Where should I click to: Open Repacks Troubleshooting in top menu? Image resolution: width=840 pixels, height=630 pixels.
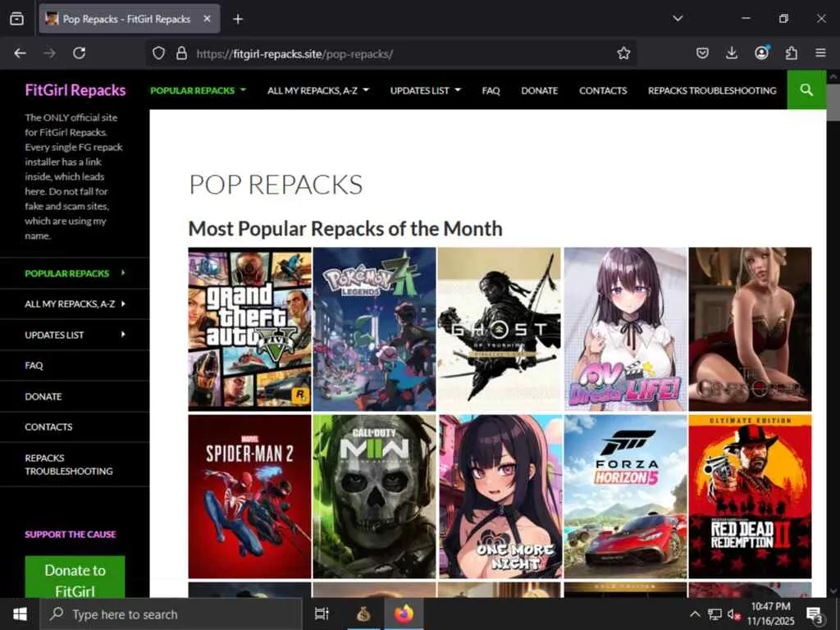(x=712, y=90)
